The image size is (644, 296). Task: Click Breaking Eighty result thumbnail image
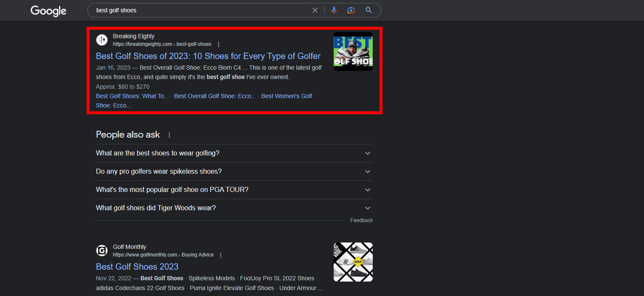click(353, 51)
